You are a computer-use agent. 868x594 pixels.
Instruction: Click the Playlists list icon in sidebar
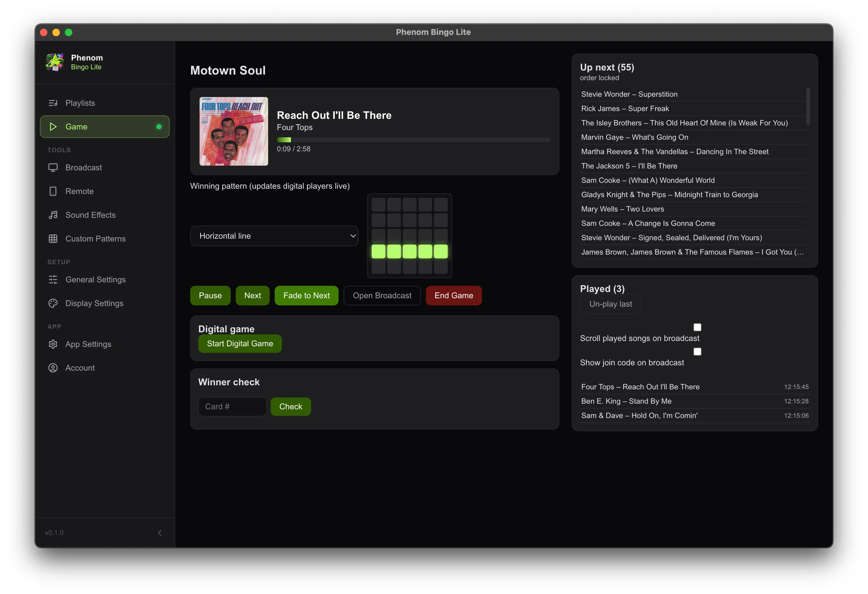[53, 103]
